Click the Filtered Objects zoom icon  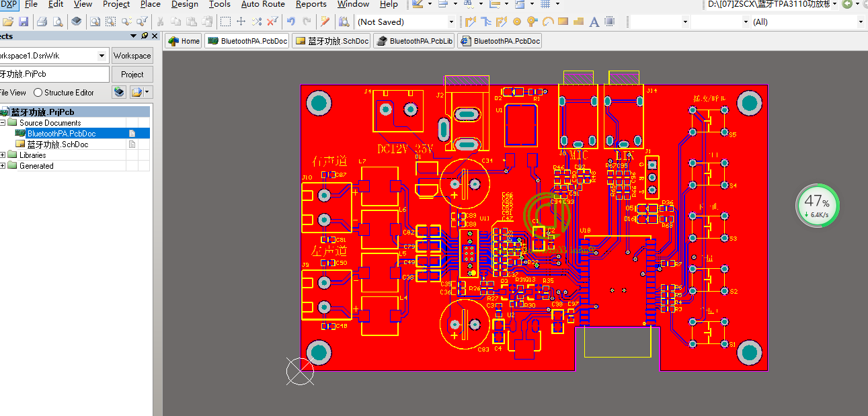coord(141,22)
